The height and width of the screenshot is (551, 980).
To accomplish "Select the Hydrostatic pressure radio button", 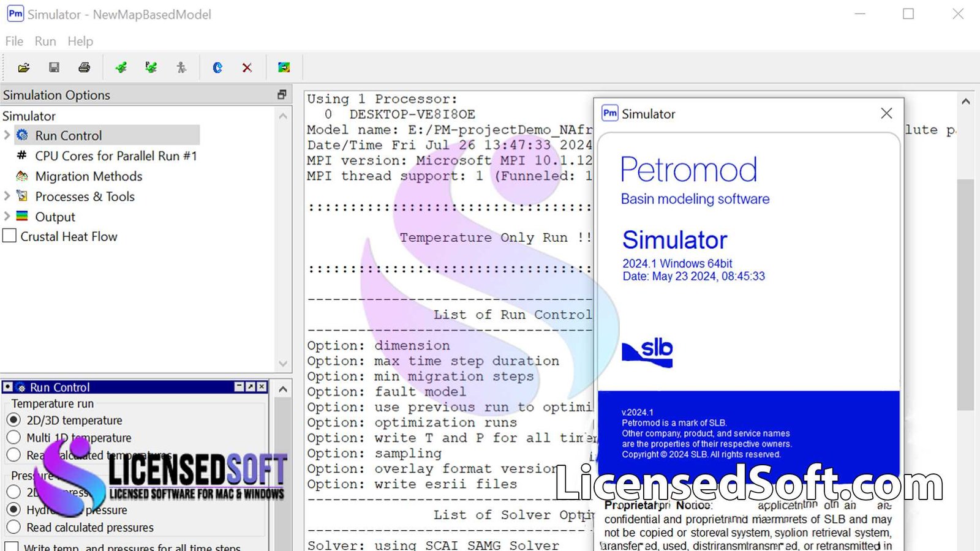I will tap(13, 509).
